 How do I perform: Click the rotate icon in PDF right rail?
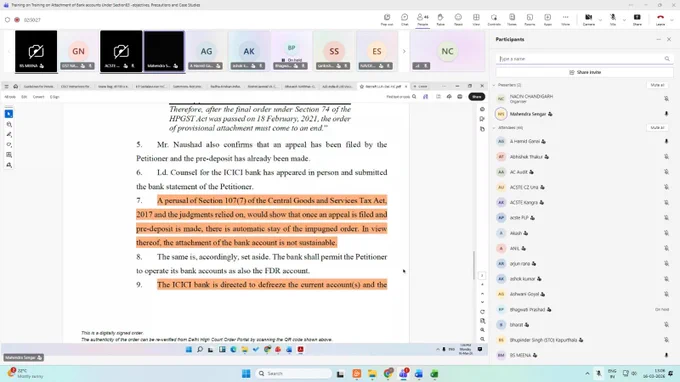point(482,312)
